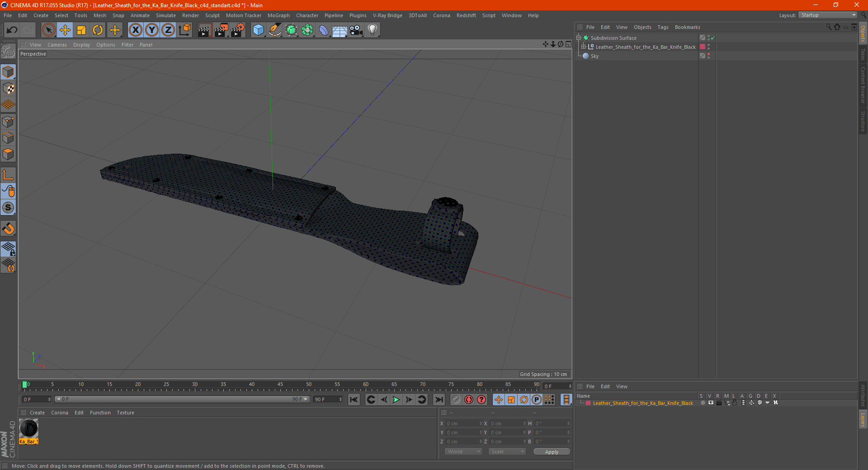Open the Magnet tweak tool
This screenshot has width=868, height=470.
[x=8, y=229]
